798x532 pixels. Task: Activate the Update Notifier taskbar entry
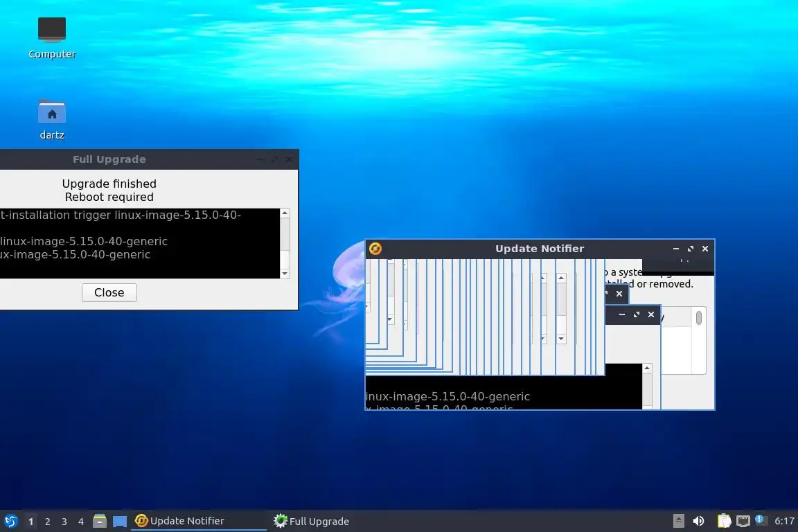coord(199,521)
